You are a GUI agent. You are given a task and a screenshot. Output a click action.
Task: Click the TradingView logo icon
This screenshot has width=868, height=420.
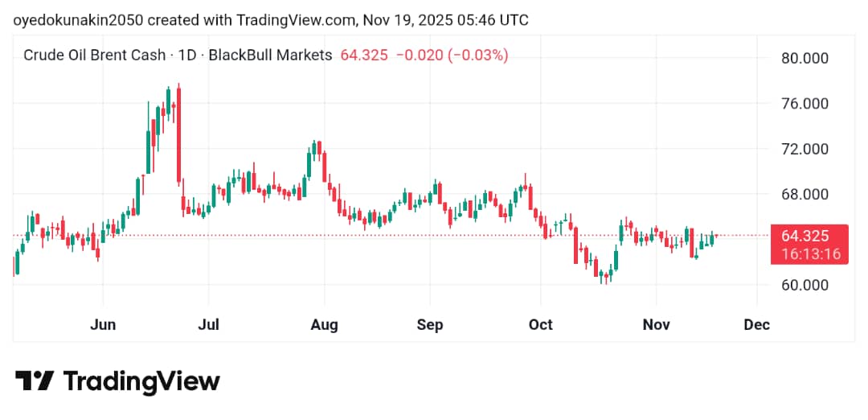tap(35, 381)
